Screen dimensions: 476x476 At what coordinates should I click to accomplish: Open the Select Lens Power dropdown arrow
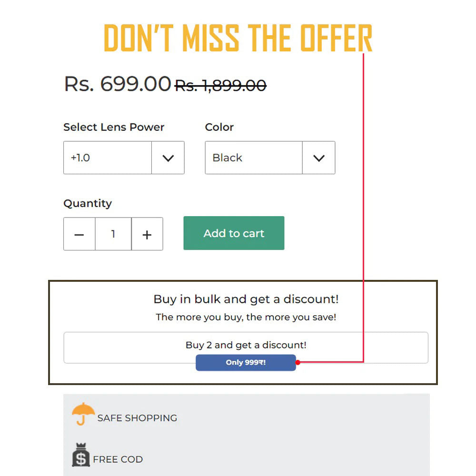coord(168,158)
